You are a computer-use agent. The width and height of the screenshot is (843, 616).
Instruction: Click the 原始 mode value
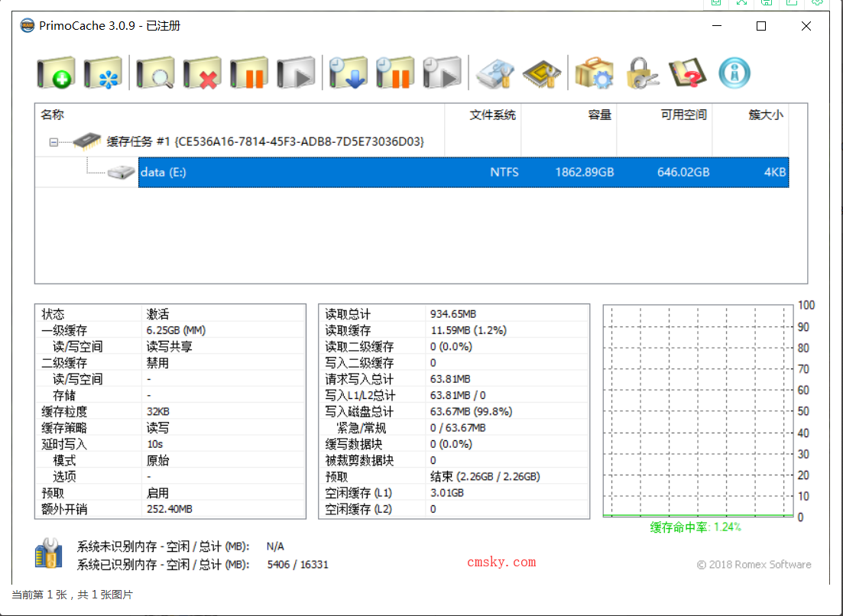[157, 461]
